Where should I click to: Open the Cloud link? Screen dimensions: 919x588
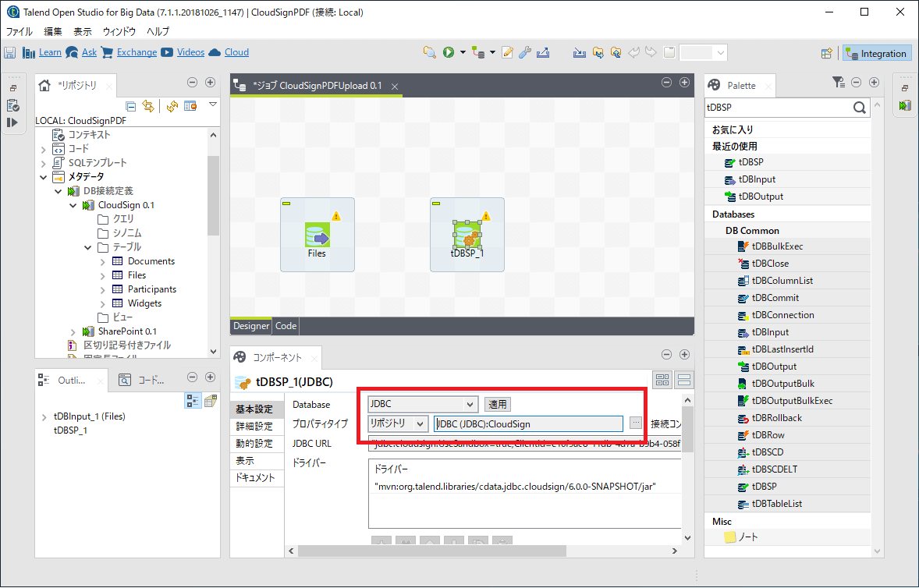pos(236,52)
